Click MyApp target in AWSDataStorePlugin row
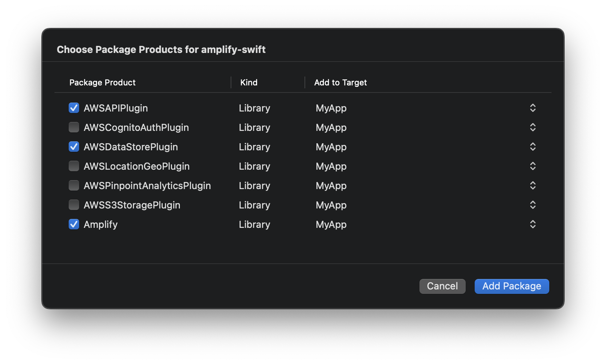This screenshot has width=606, height=364. point(331,147)
